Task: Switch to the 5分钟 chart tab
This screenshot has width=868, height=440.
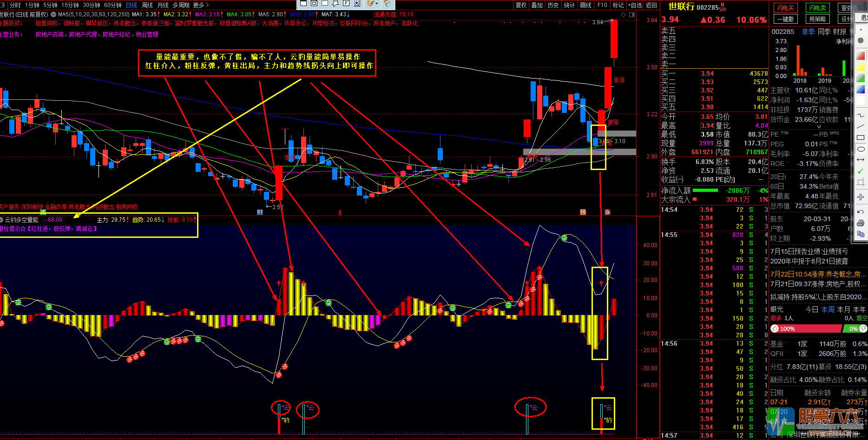Action: click(50, 5)
